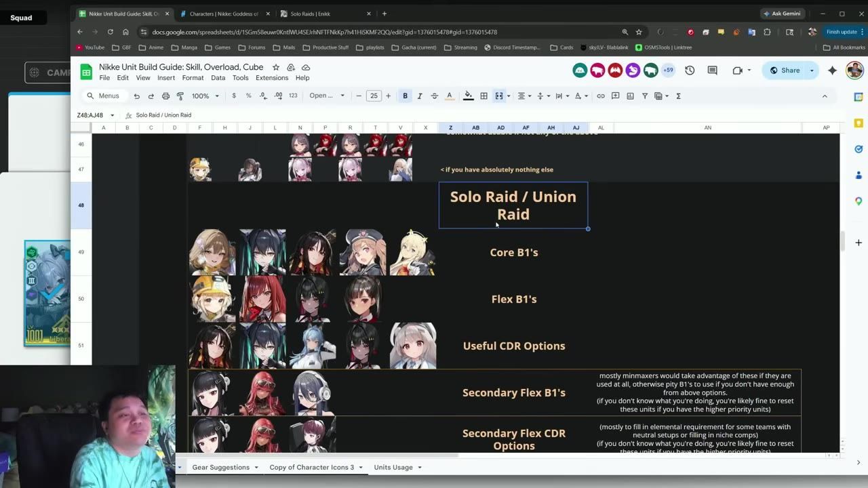Click the cloud document status icon
Screen dimensions: 868x488
coord(306,67)
